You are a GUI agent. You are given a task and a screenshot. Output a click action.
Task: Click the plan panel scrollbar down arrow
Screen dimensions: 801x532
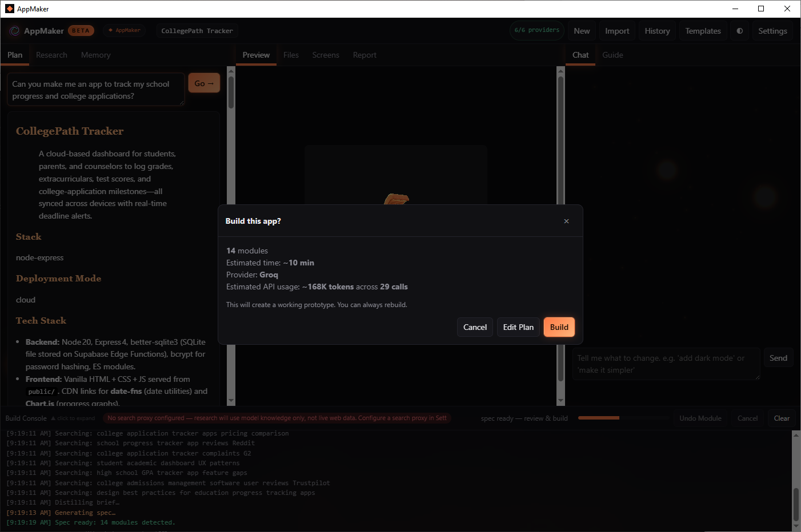231,401
